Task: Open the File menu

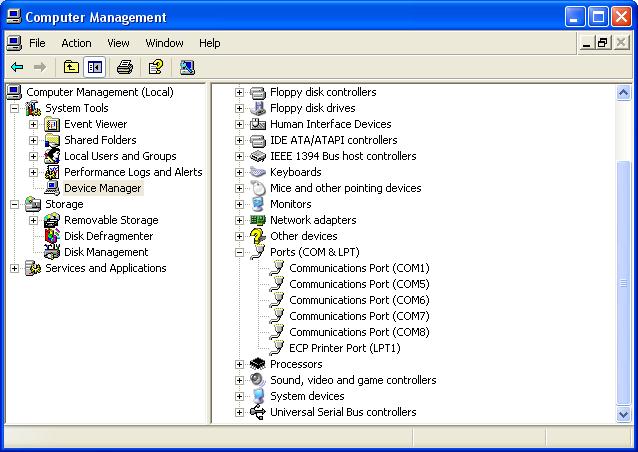Action: click(37, 43)
